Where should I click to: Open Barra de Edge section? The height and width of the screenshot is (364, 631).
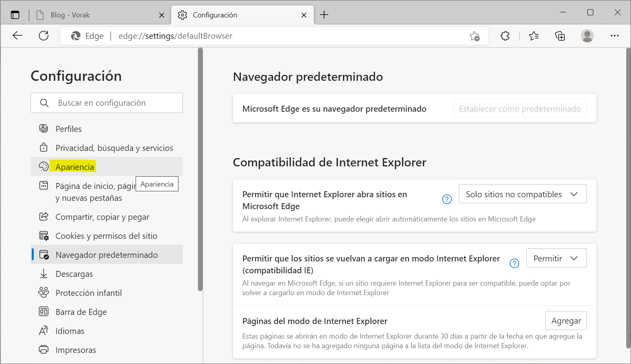point(107,312)
